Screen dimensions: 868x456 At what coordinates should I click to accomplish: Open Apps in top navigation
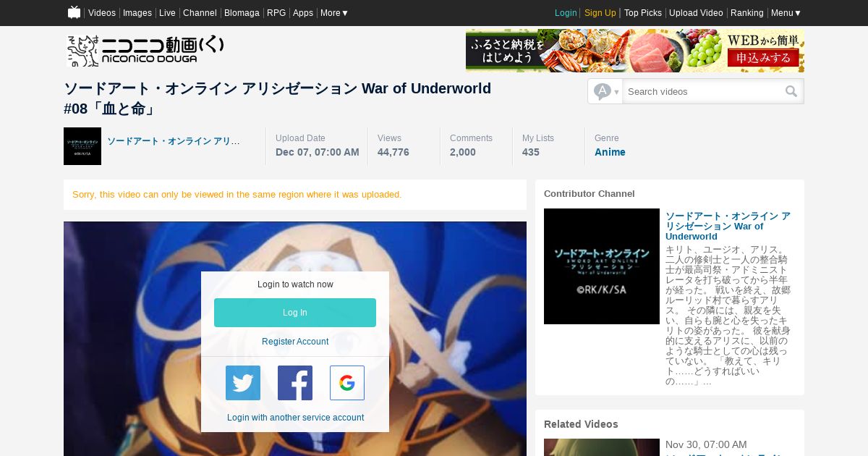pyautogui.click(x=303, y=13)
